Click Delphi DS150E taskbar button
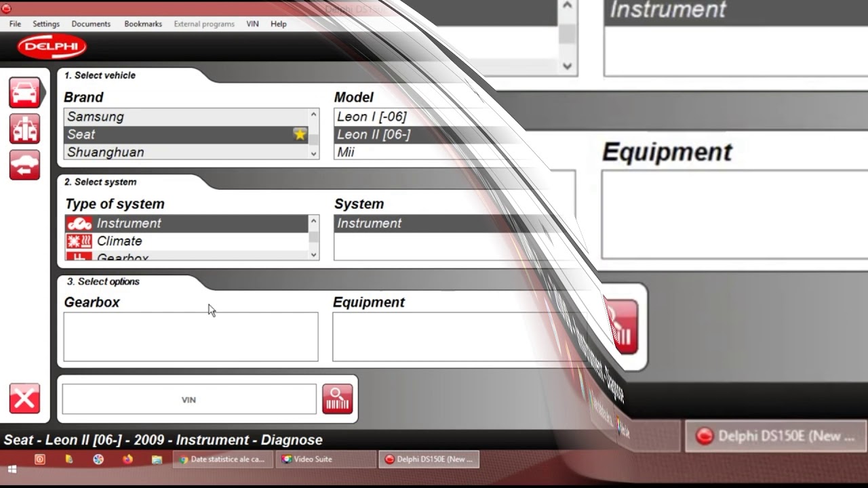868x488 pixels. tap(429, 460)
